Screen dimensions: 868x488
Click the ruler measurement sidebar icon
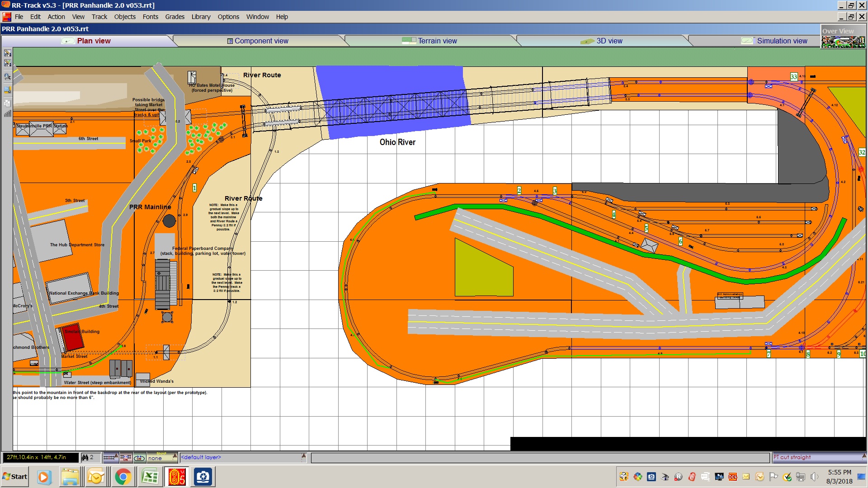[7, 90]
